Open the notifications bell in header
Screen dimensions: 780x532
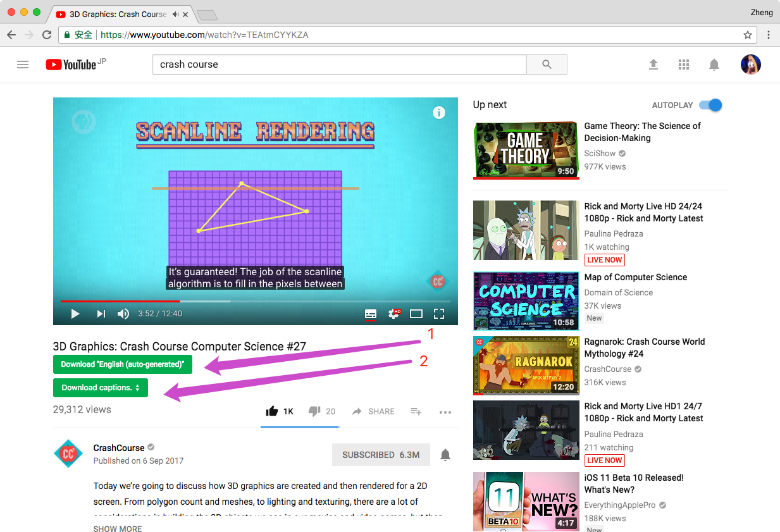pyautogui.click(x=714, y=65)
